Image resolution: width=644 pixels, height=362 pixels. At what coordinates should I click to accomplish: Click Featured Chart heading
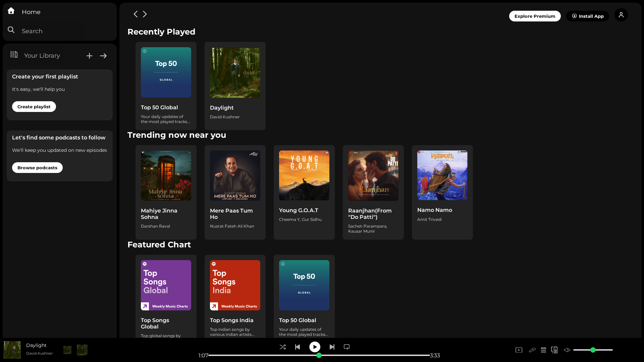pyautogui.click(x=159, y=245)
